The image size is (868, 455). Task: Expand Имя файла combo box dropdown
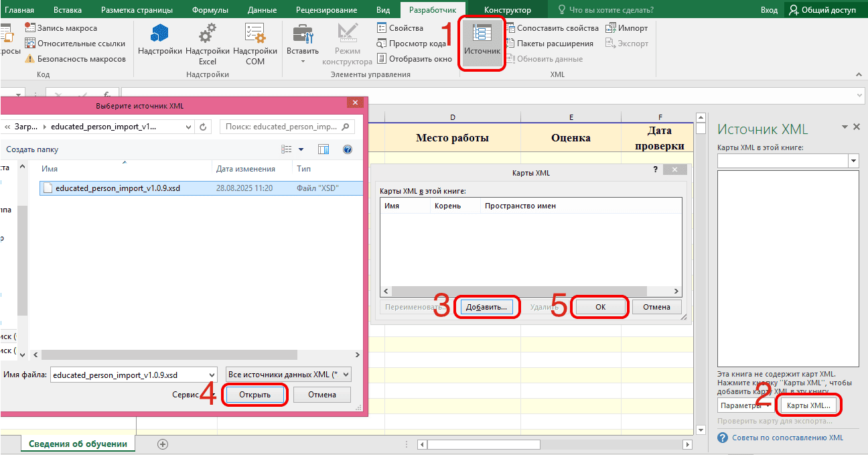pyautogui.click(x=212, y=375)
